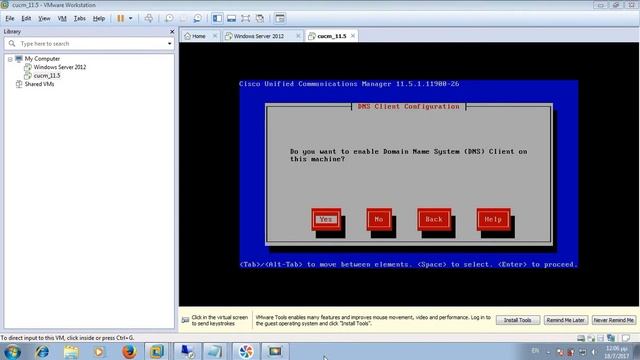
Task: Open the power options dropdown arrow
Action: click(x=131, y=18)
